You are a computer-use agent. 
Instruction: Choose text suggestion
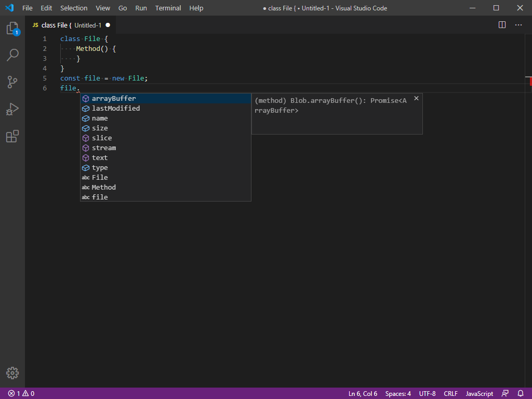click(166, 158)
